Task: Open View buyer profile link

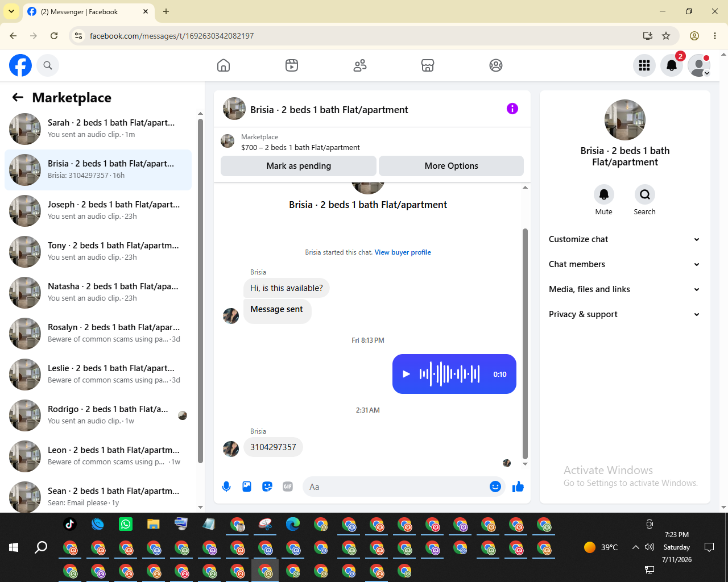Action: [403, 252]
